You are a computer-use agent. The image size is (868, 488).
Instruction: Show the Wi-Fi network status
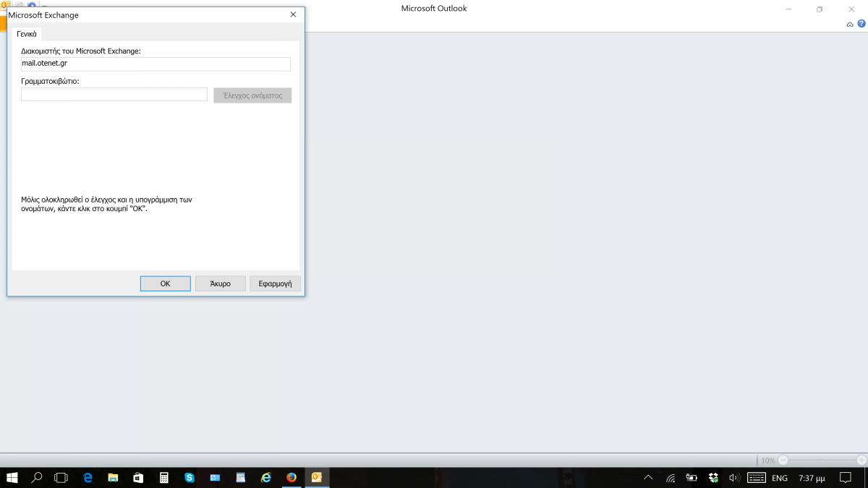pos(671,478)
